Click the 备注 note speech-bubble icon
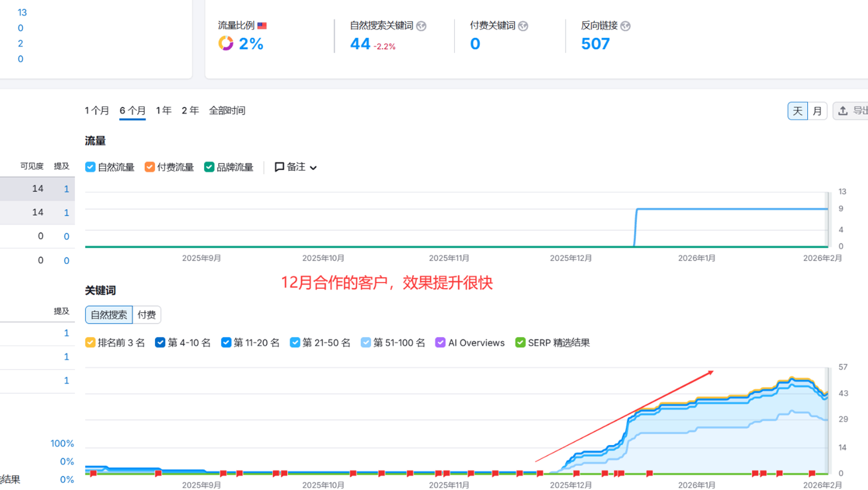Image resolution: width=868 pixels, height=490 pixels. point(279,167)
